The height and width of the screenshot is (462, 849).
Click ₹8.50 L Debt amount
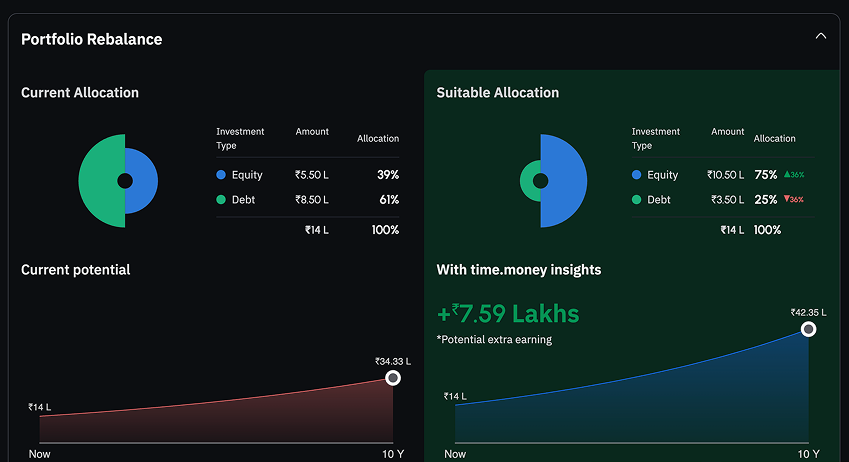click(x=312, y=200)
